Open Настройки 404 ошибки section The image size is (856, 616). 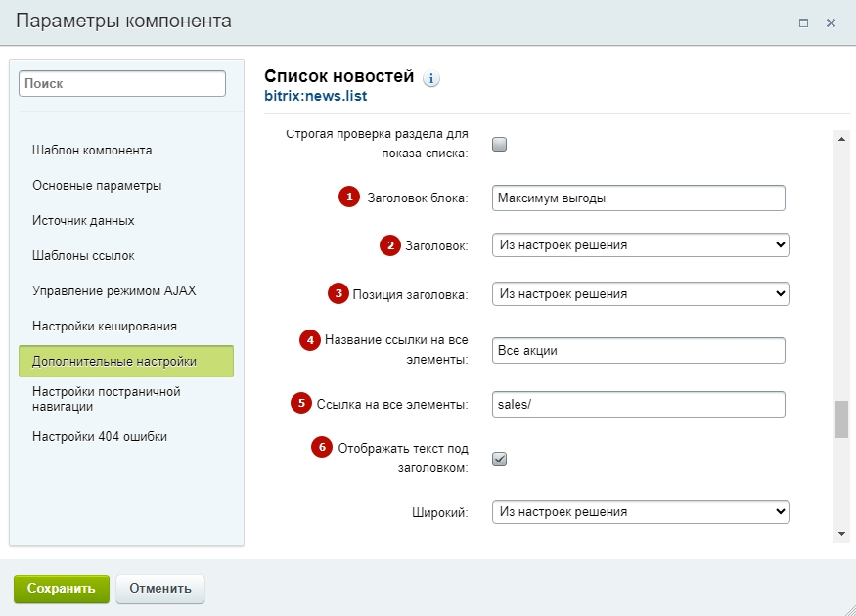click(x=100, y=437)
